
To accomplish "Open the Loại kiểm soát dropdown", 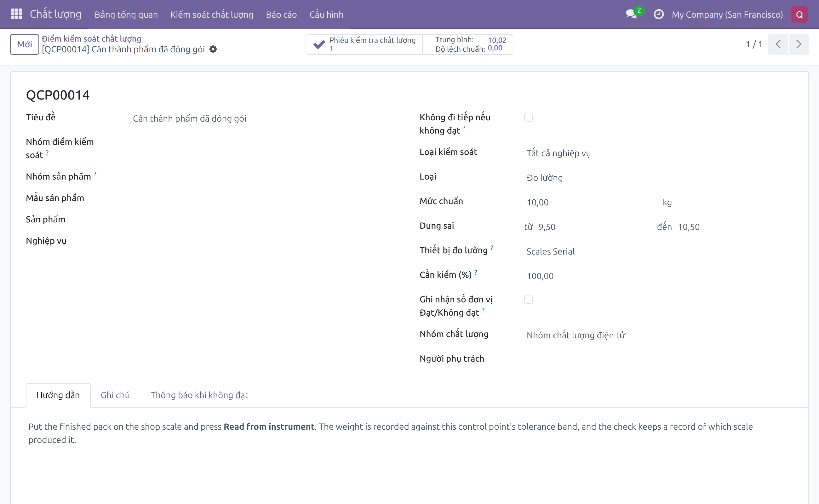I will 659,153.
